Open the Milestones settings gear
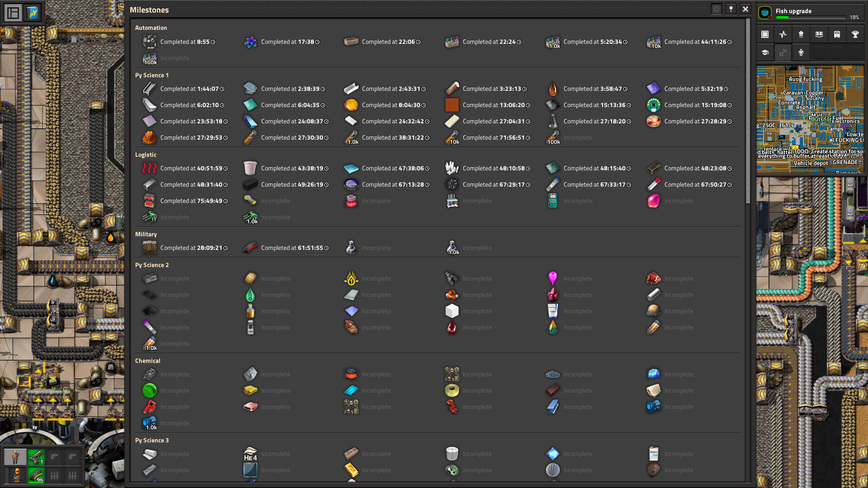The width and height of the screenshot is (868, 488). point(717,9)
